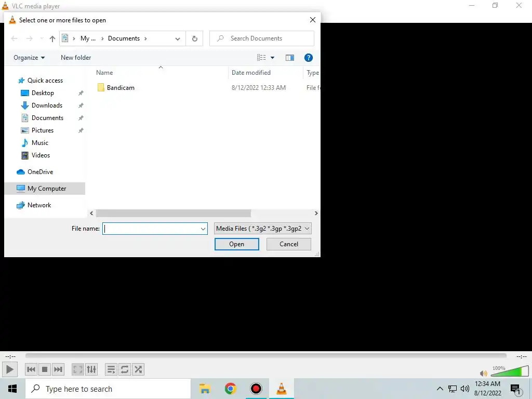
Task: Click the My... breadcrumb segment
Action: pos(88,38)
